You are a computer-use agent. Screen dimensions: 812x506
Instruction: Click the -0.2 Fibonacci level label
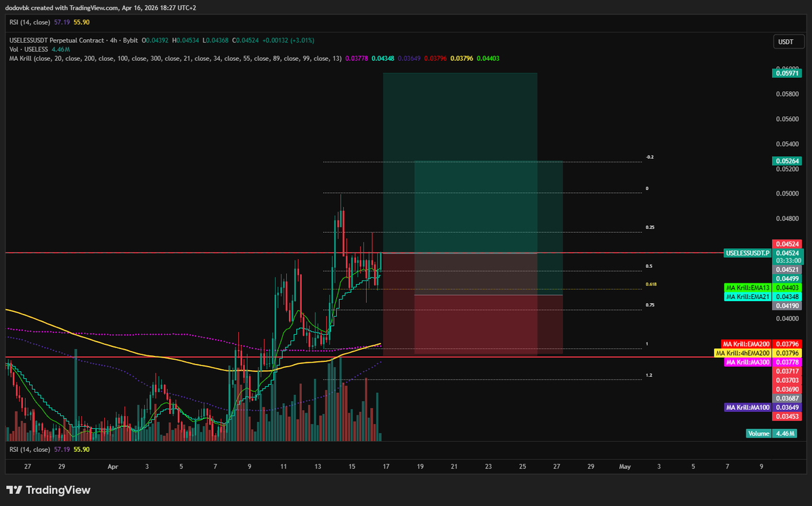coord(649,157)
